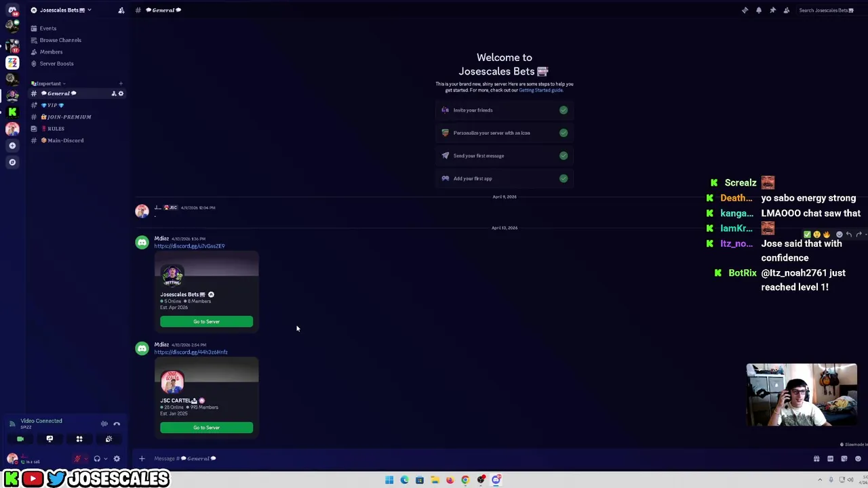This screenshot has width=868, height=488.
Task: Click Go to Server for Josescales Bets
Action: (x=206, y=322)
